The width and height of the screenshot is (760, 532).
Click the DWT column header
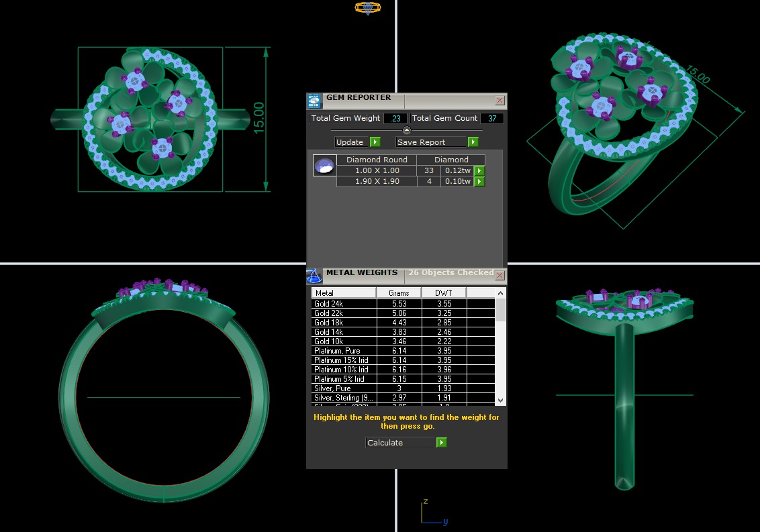click(x=443, y=293)
